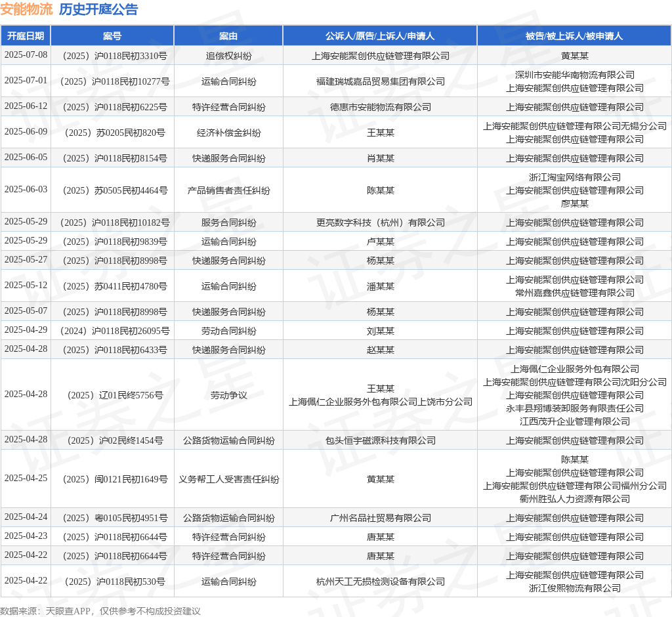The width and height of the screenshot is (672, 617).
Task: Click plaintiff 德惠市安能物流有限公司
Action: tap(381, 107)
